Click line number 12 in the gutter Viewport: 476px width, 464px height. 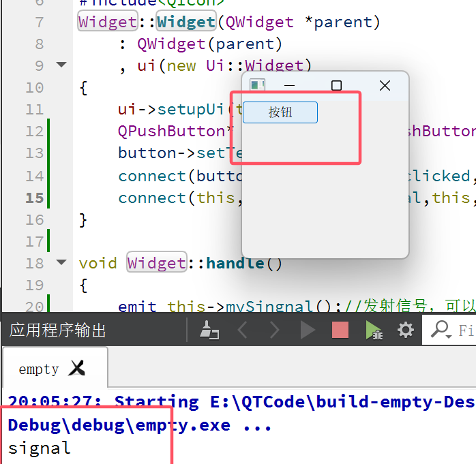35,132
